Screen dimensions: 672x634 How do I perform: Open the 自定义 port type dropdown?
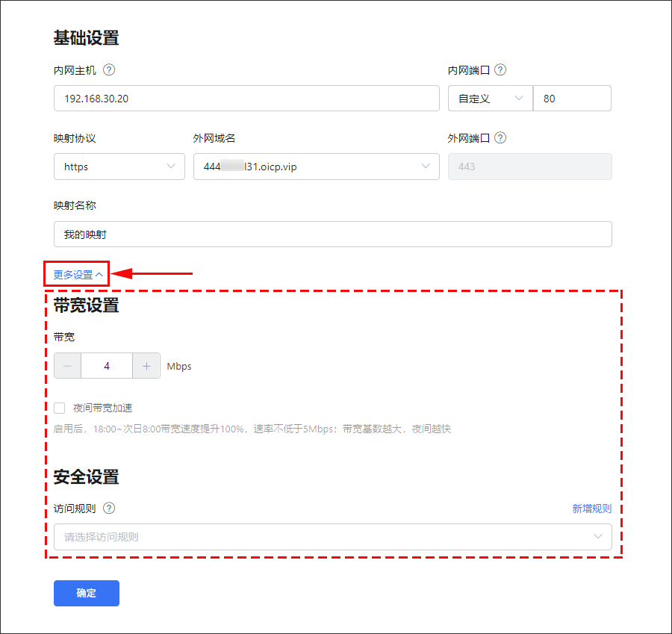pyautogui.click(x=490, y=99)
